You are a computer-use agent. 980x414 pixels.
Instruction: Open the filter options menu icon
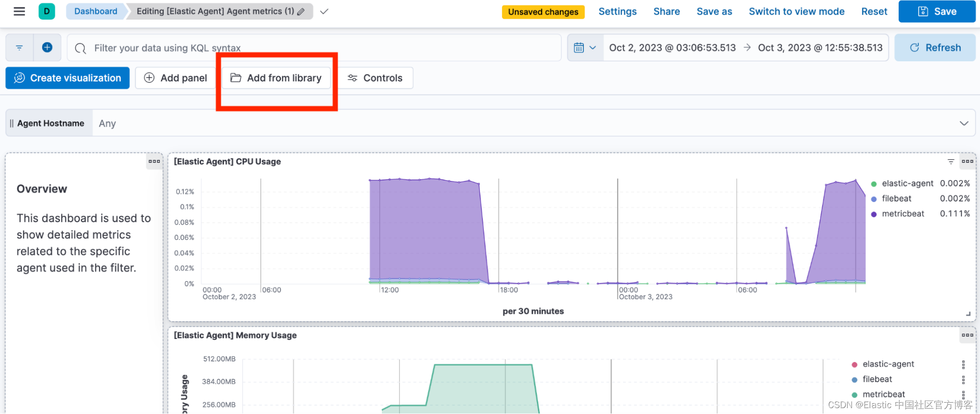coord(20,48)
